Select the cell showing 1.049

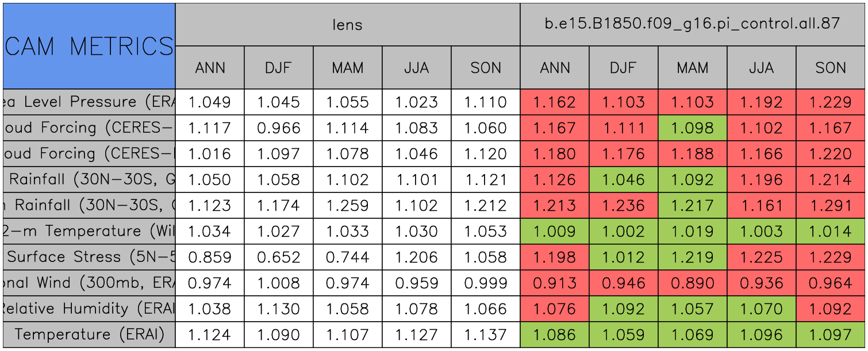[210, 102]
